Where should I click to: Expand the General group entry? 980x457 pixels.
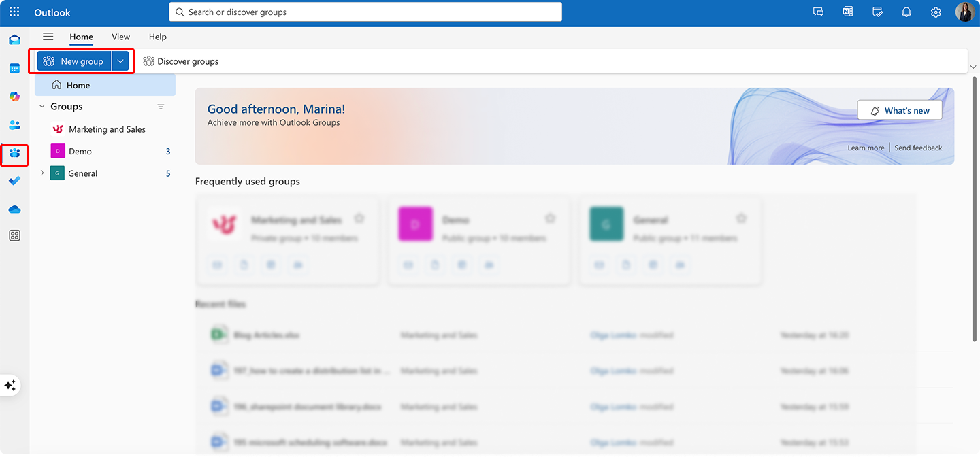42,173
